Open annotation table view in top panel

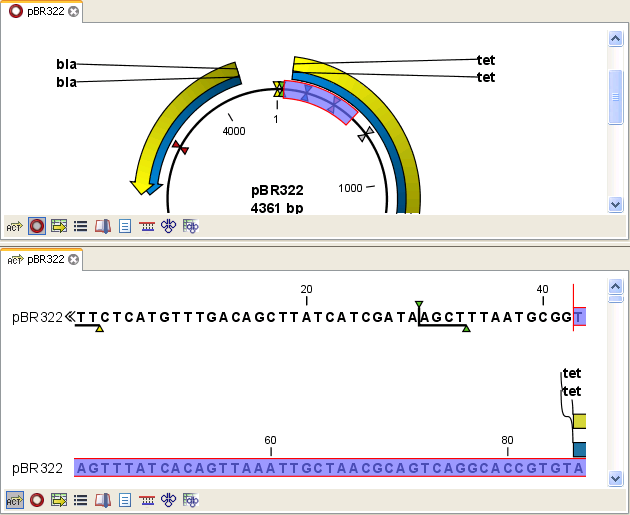click(59, 227)
